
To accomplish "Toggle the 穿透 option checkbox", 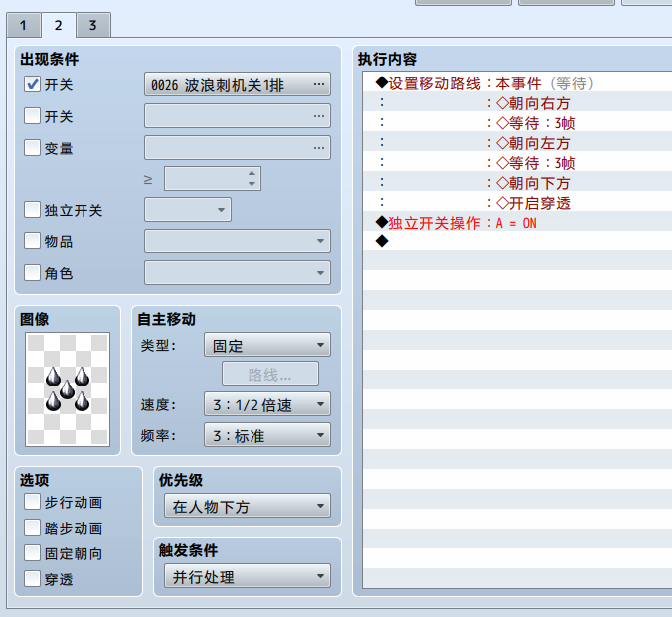I will pyautogui.click(x=32, y=579).
